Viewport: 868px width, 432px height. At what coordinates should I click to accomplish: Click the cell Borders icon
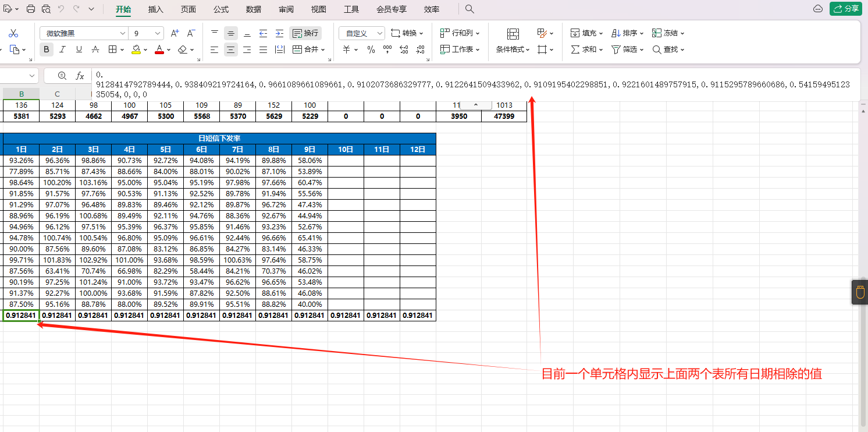tap(113, 49)
